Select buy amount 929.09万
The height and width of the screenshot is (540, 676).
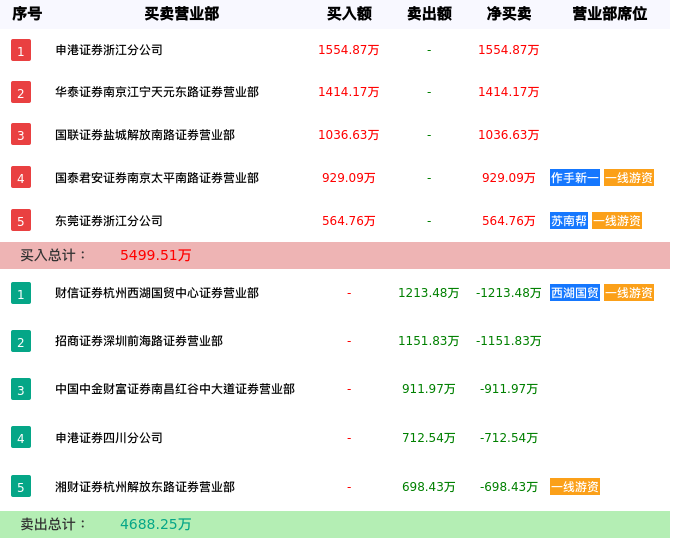349,178
